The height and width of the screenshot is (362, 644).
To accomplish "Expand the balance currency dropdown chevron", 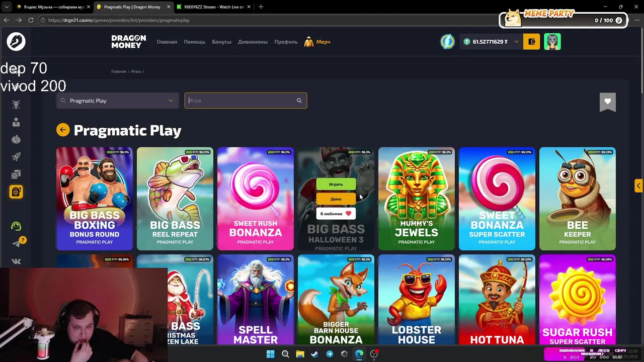I will [x=516, y=42].
